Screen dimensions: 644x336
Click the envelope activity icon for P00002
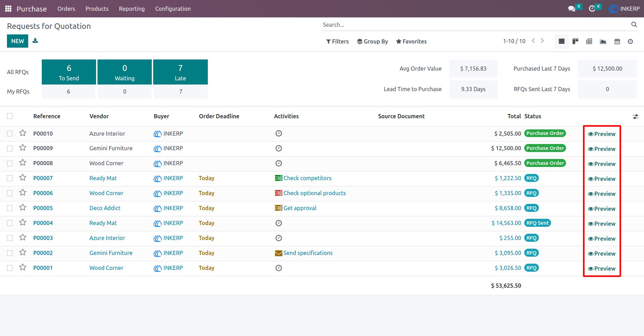pos(278,253)
